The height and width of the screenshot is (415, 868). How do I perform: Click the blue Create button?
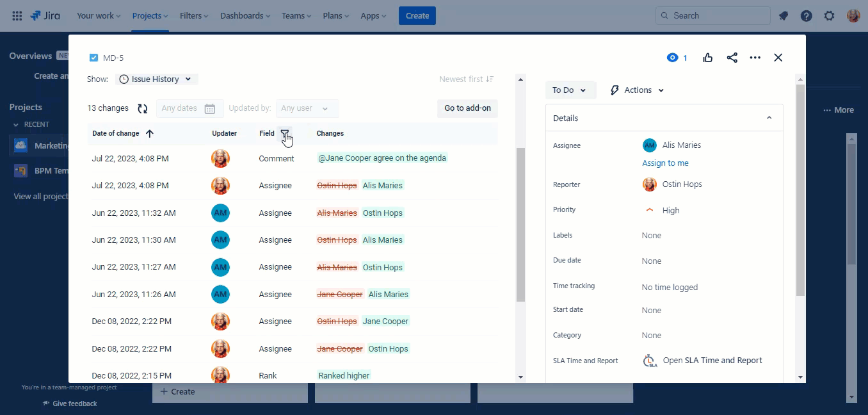tap(417, 16)
